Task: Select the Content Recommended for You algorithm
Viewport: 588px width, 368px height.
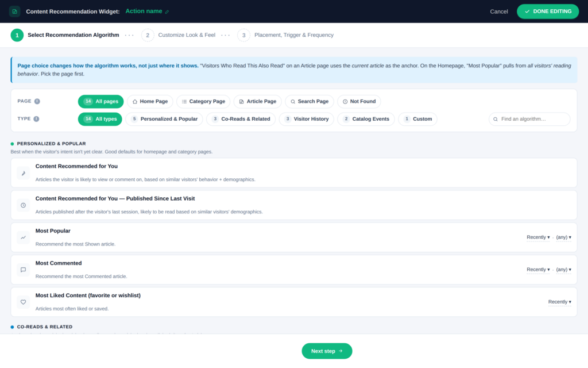Action: tap(294, 173)
